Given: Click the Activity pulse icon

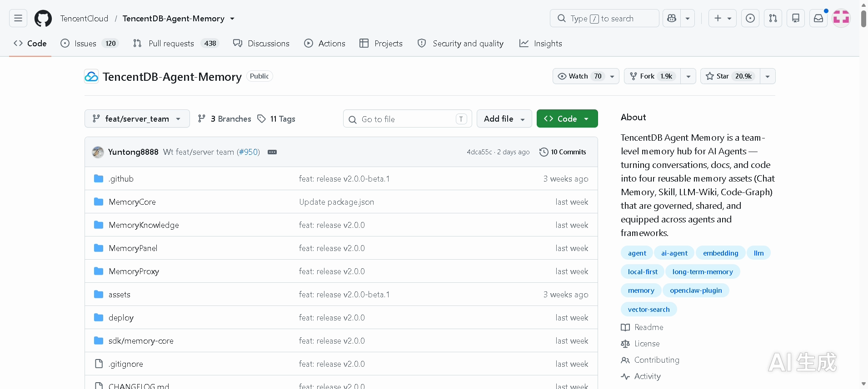Looking at the screenshot, I should click(x=625, y=376).
